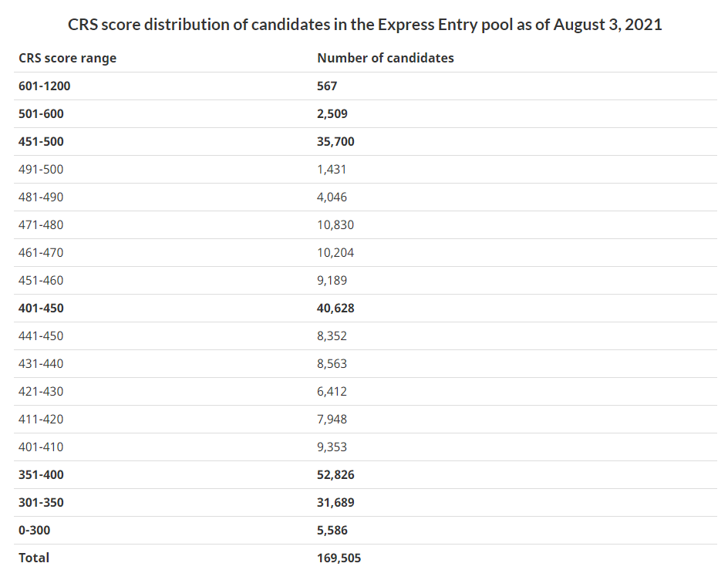Select the 40,628 bold candidates value
Viewport: 728px width, 580px height.
click(335, 308)
